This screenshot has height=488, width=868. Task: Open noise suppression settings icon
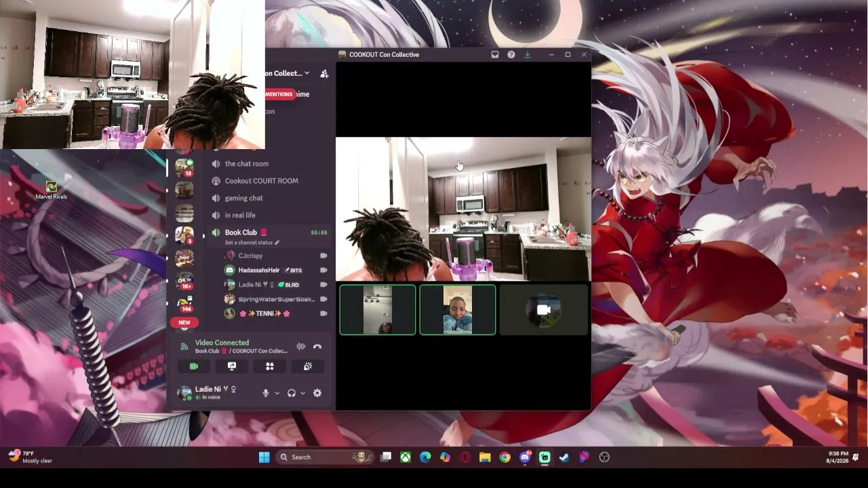tap(300, 346)
